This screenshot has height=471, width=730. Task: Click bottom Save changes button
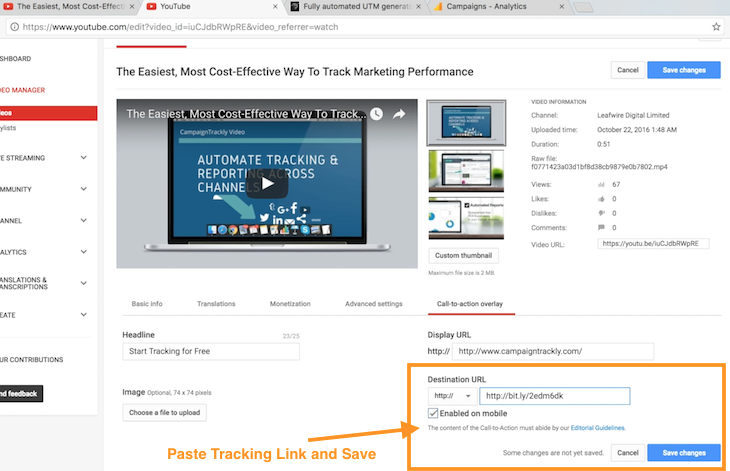(x=684, y=452)
